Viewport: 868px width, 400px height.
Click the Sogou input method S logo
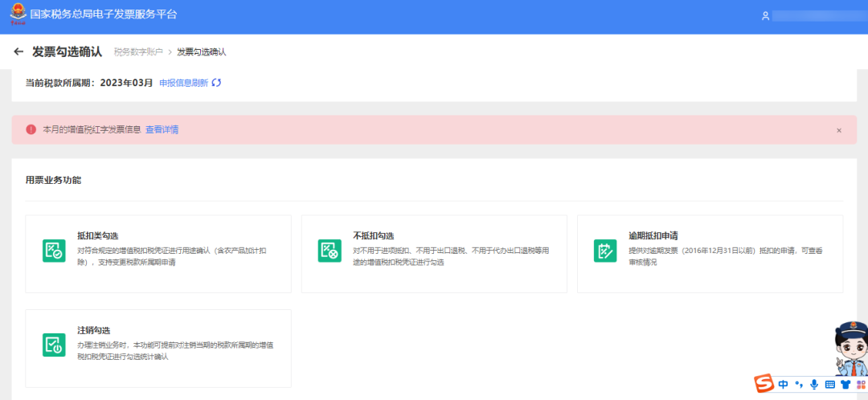tap(764, 384)
